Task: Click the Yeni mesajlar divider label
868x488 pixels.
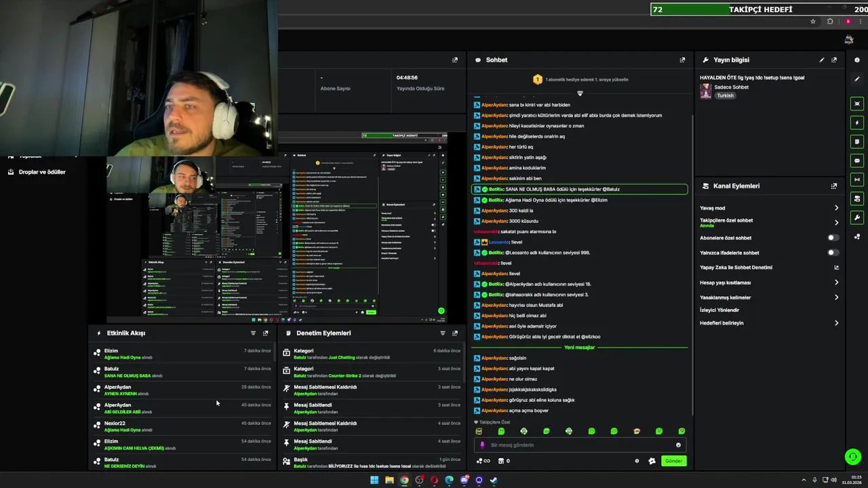Action: coord(579,348)
